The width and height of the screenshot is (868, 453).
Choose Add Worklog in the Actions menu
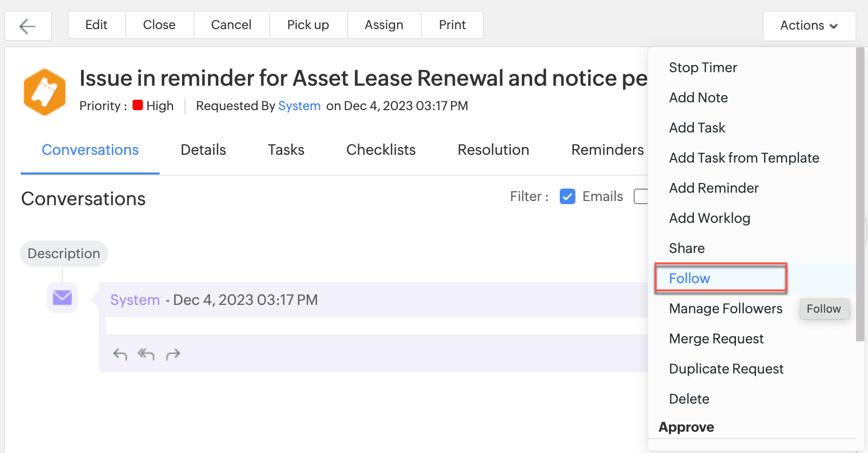click(709, 218)
